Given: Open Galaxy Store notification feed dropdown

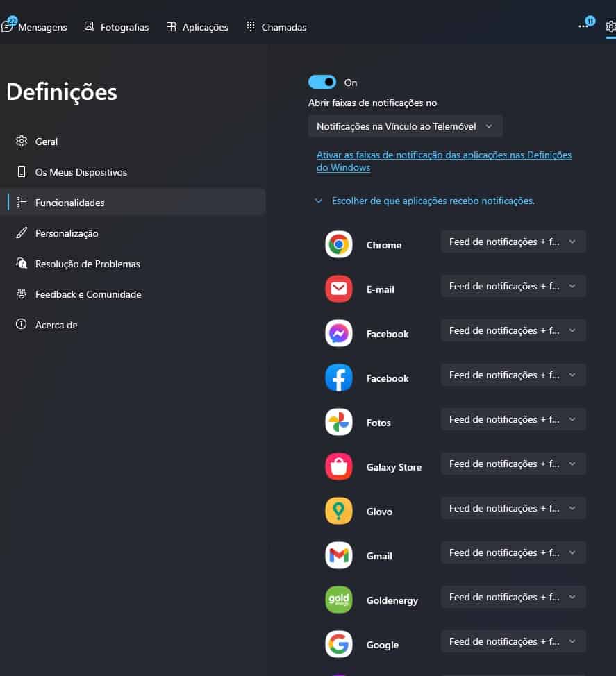Looking at the screenshot, I should coord(513,464).
